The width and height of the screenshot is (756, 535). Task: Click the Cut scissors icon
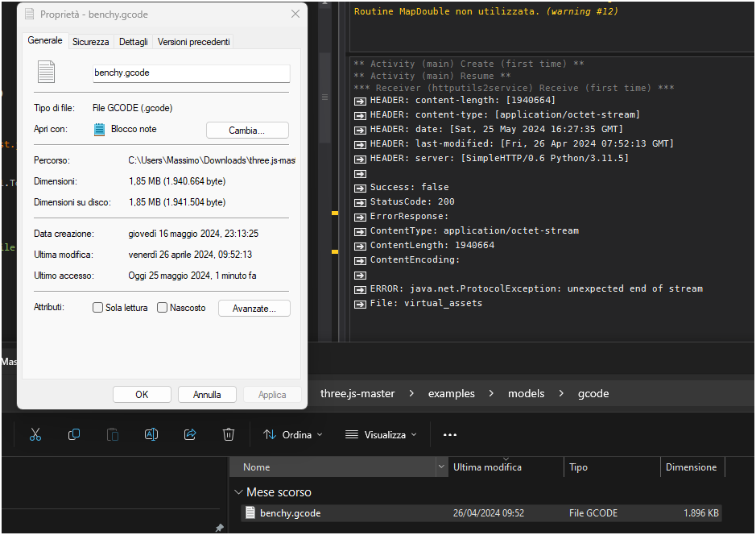(35, 434)
